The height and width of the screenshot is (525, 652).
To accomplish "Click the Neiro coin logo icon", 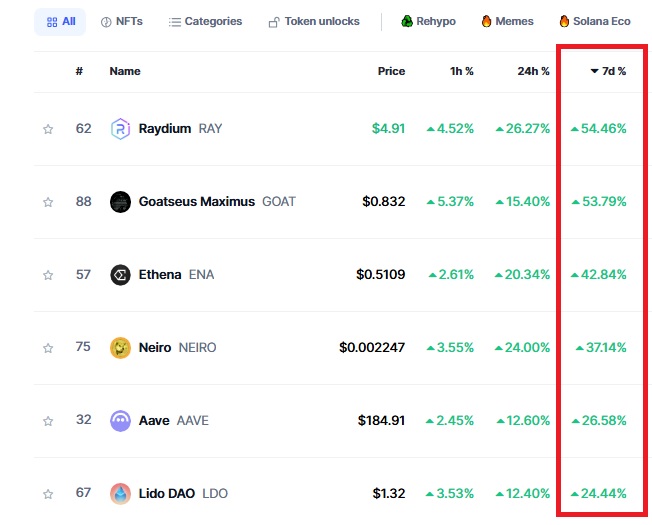I will (120, 348).
